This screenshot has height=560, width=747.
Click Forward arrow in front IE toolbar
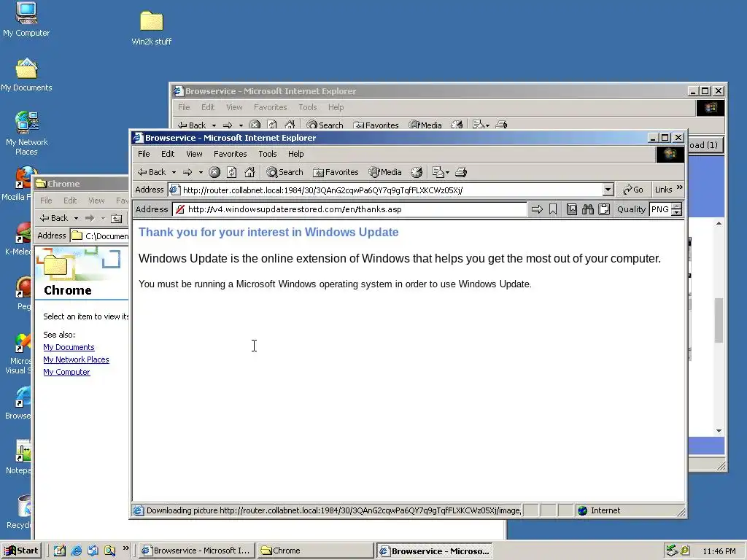click(187, 172)
